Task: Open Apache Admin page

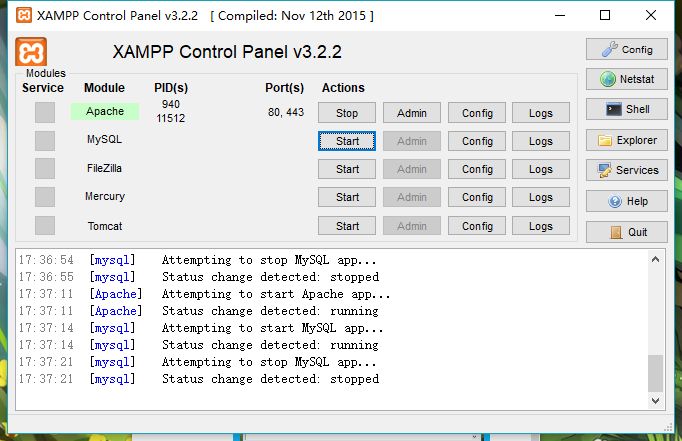Action: click(411, 113)
